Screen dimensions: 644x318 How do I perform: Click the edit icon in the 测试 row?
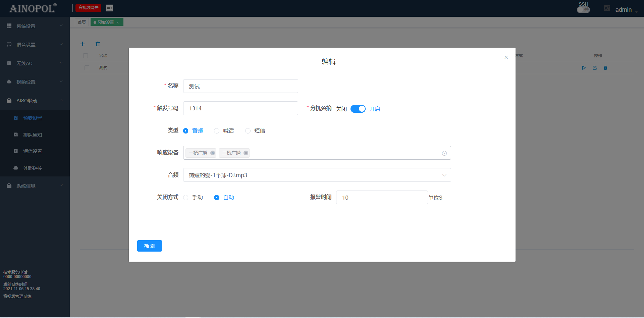tap(595, 68)
